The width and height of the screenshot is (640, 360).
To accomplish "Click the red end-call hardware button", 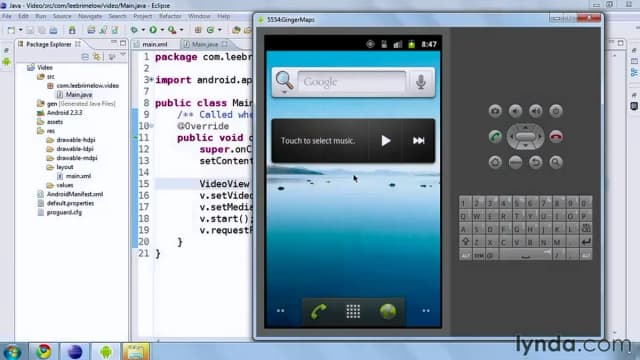I will [x=556, y=137].
